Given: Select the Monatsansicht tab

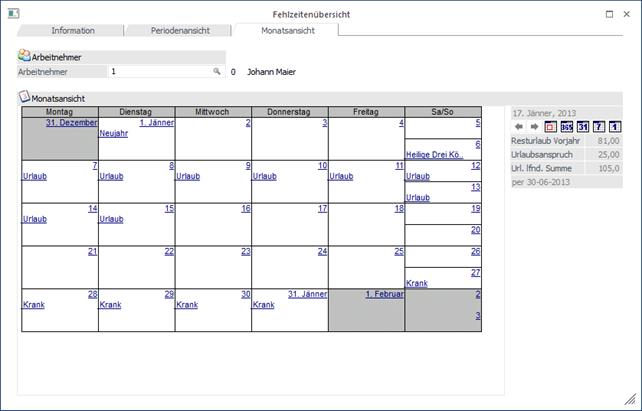Looking at the screenshot, I should click(286, 31).
